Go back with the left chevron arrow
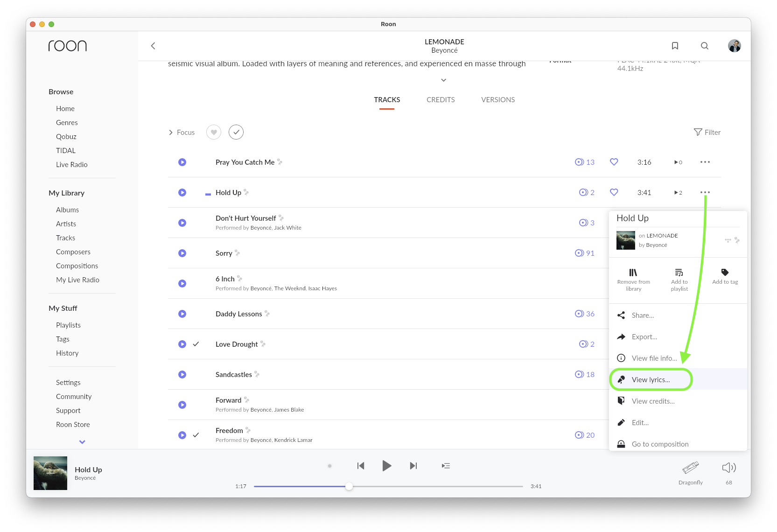The image size is (777, 532). pos(153,46)
